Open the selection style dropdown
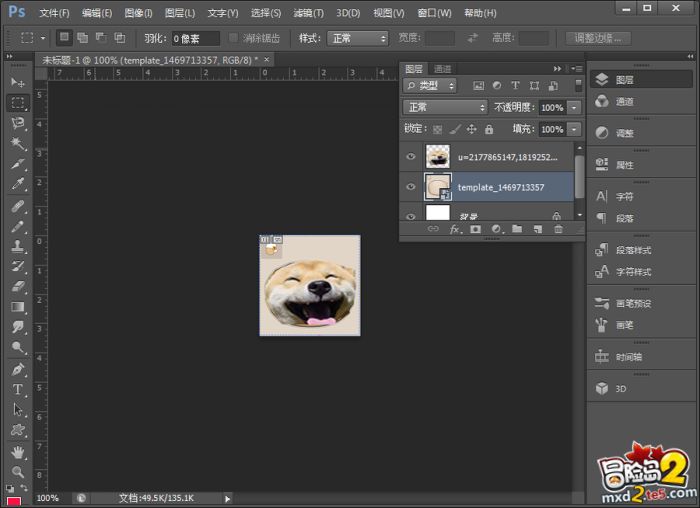 tap(358, 38)
